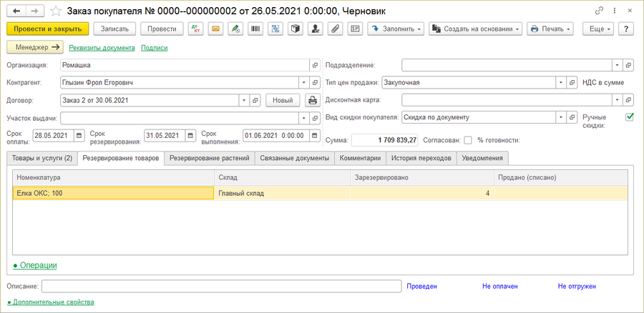Click the blue linked-documents structure icon
Image resolution: width=644 pixels, height=313 pixels.
[x=275, y=29]
